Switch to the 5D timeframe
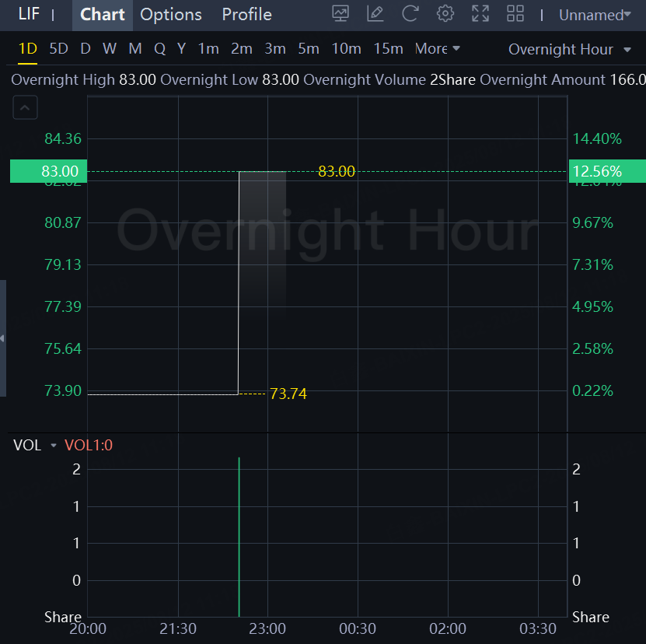The height and width of the screenshot is (644, 646). pos(58,49)
